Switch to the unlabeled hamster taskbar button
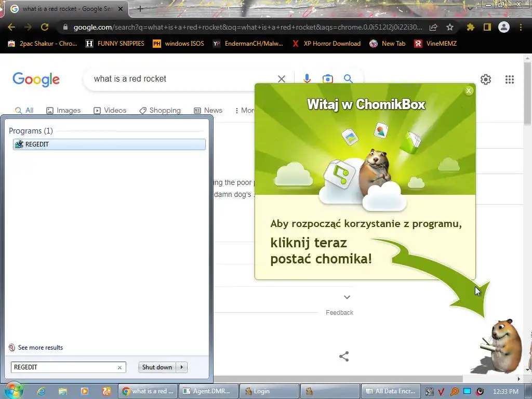The image size is (532, 399). [330, 391]
